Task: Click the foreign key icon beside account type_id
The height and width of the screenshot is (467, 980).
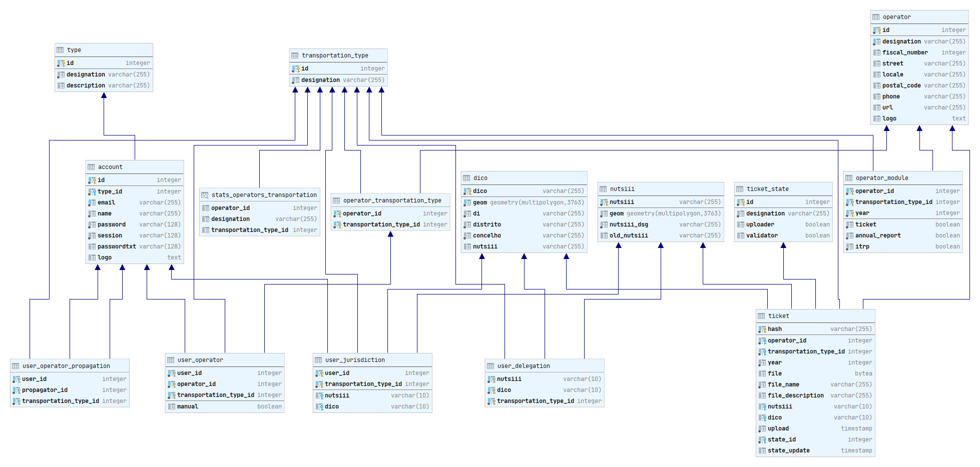Action: pos(92,191)
